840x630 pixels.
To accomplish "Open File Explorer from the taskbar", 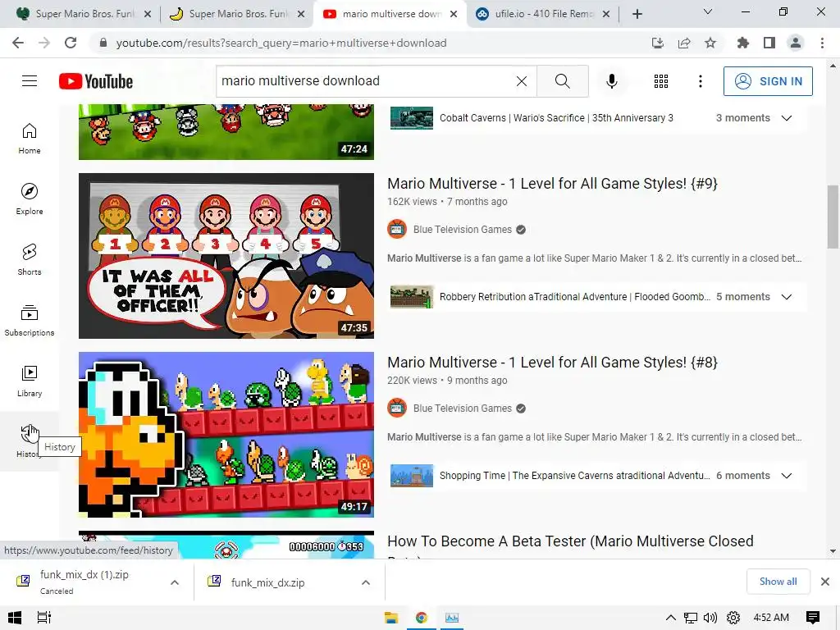I will click(391, 618).
